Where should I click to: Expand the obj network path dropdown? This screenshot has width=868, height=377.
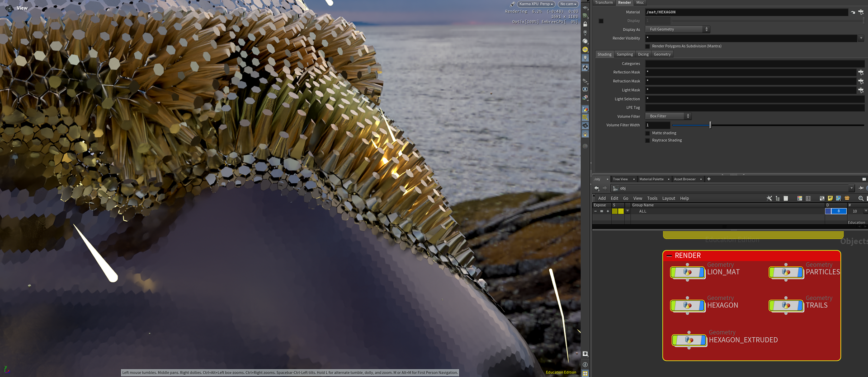point(852,188)
